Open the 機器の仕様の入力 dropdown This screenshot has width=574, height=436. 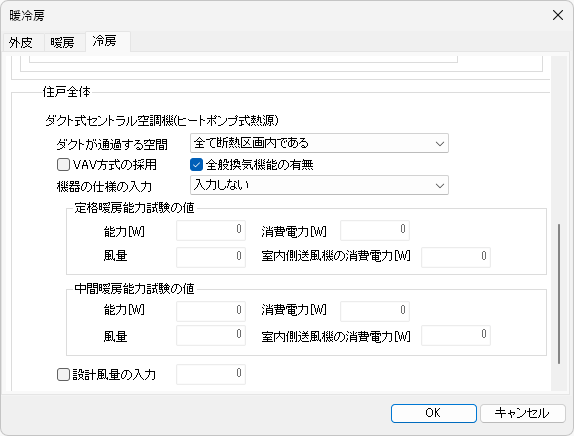[x=319, y=185]
